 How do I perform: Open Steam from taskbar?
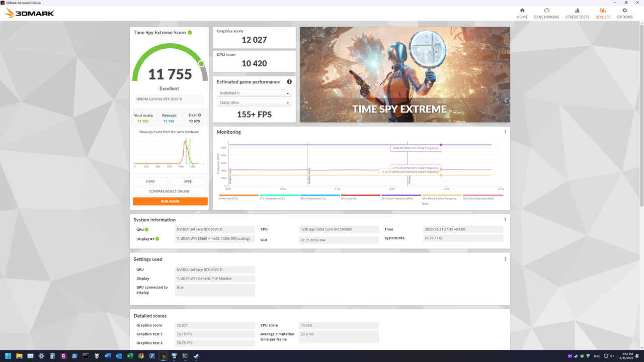pyautogui.click(x=196, y=356)
